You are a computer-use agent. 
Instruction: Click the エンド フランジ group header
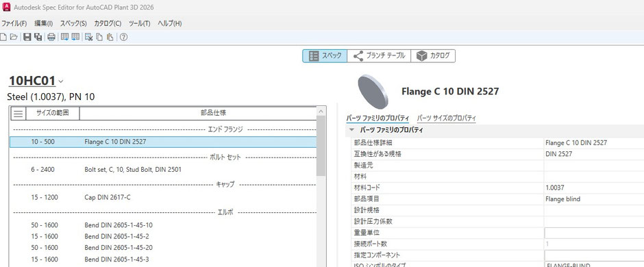pyautogui.click(x=225, y=129)
